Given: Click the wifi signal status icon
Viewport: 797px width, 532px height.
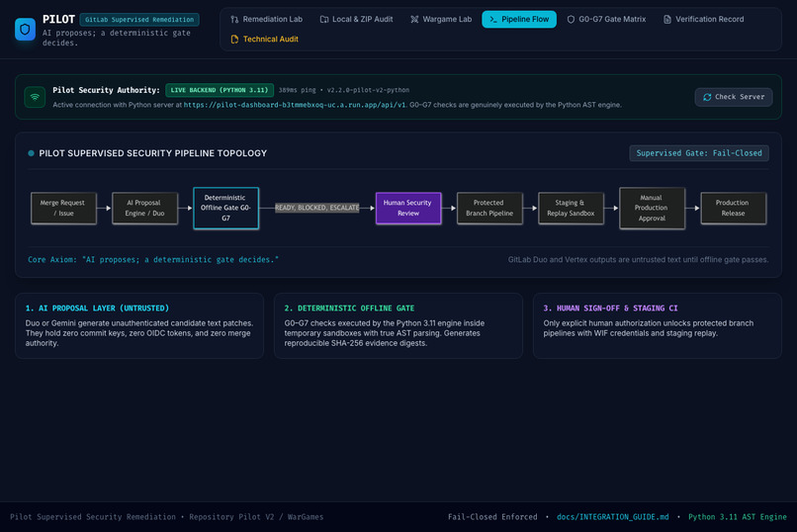Looking at the screenshot, I should coord(35,97).
